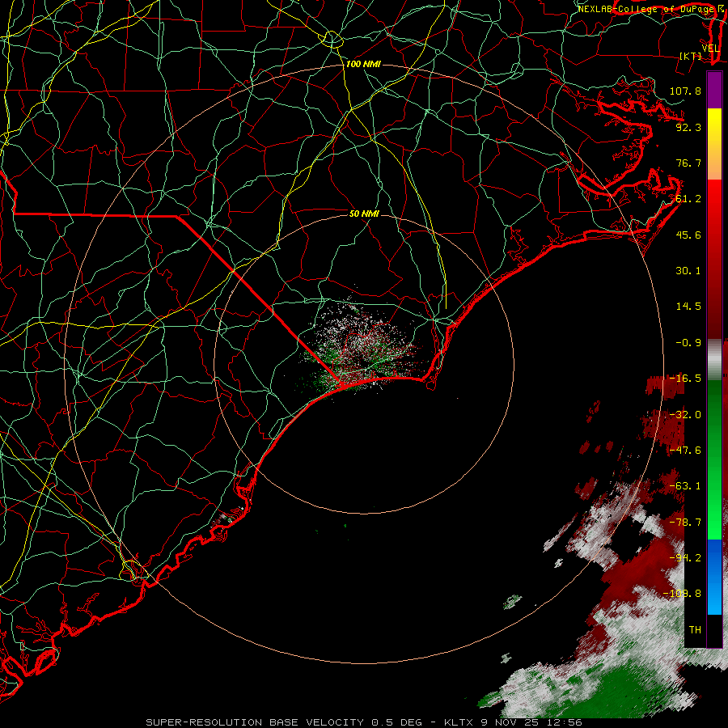Screen dimensions: 728x728
Task: Pick the blue segment of the color bar
Action: 714,577
